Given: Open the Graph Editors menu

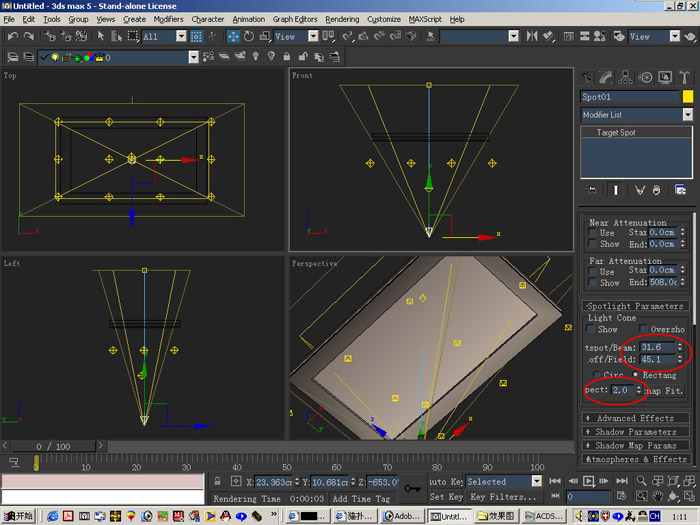Looking at the screenshot, I should (x=296, y=19).
